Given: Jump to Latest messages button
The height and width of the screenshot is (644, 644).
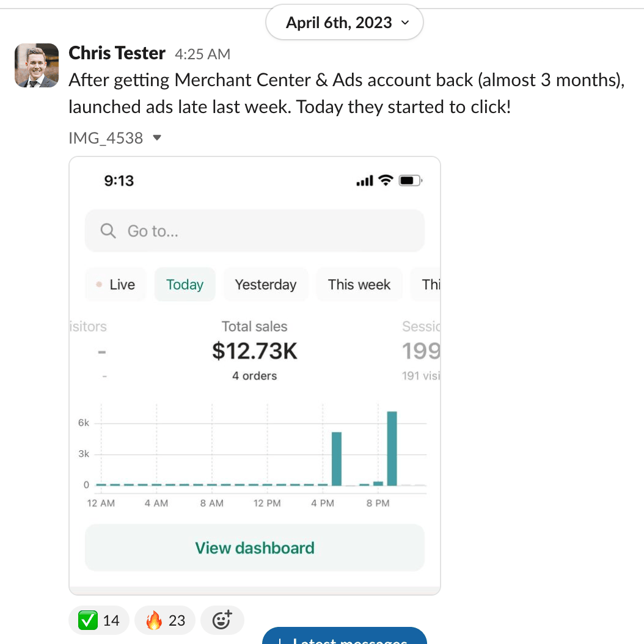Looking at the screenshot, I should pos(345,638).
